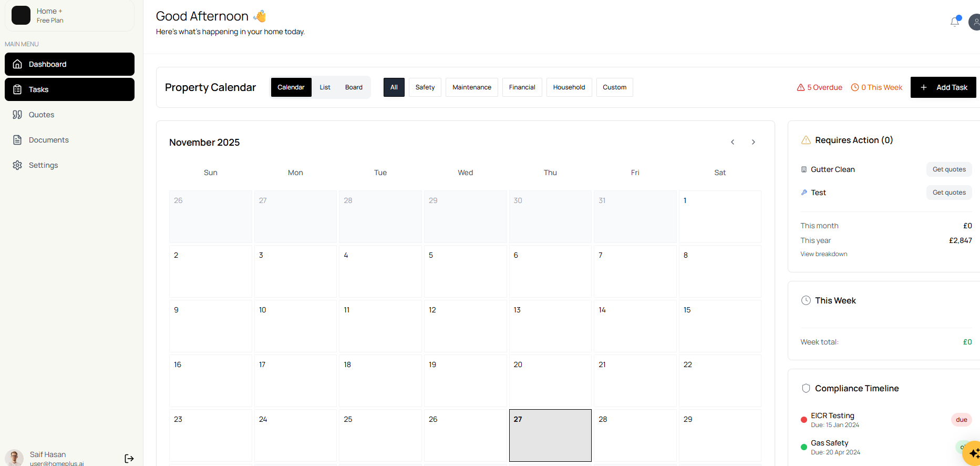
Task: Click the Overdue warning triangle icon
Action: pos(801,87)
